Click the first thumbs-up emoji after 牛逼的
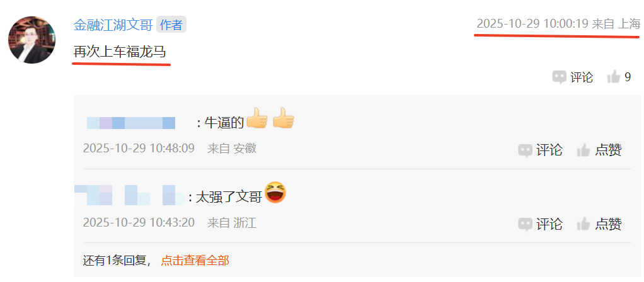 click(257, 118)
